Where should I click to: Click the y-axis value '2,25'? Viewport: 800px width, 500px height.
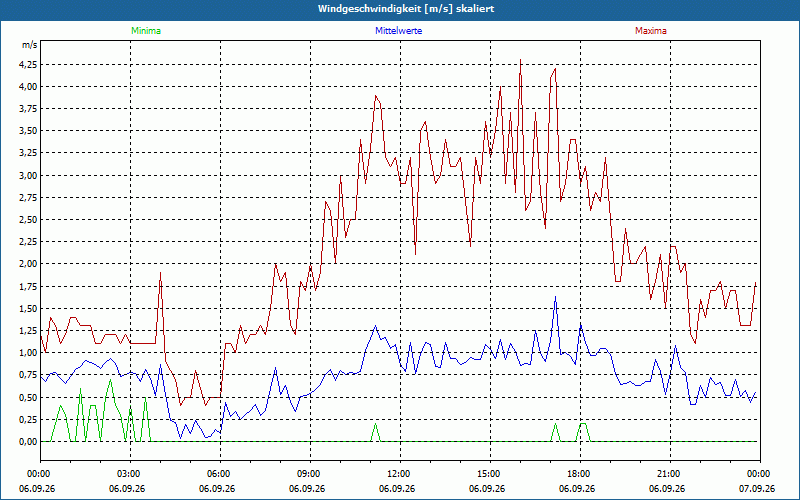pos(28,242)
